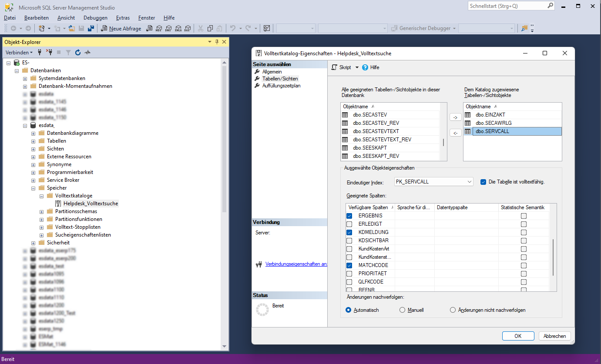Open the Ansicht menu
Image resolution: width=601 pixels, height=364 pixels.
click(66, 18)
